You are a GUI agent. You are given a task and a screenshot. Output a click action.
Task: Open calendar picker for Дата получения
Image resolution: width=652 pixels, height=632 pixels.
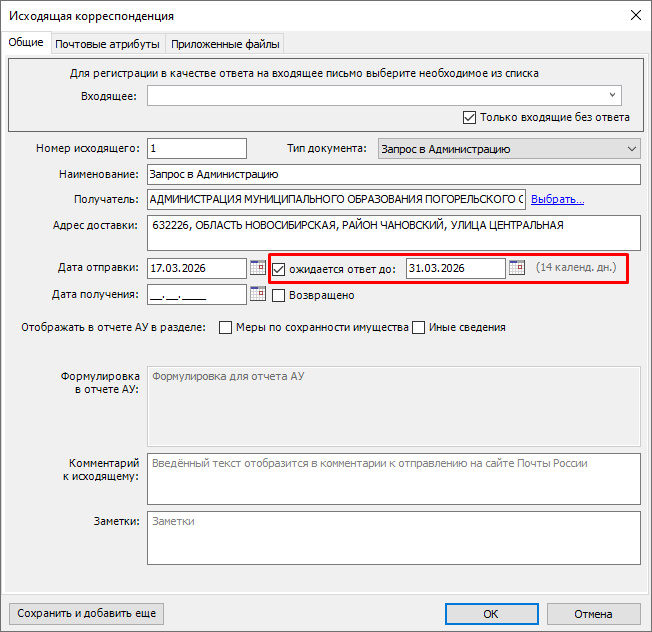pos(257,294)
